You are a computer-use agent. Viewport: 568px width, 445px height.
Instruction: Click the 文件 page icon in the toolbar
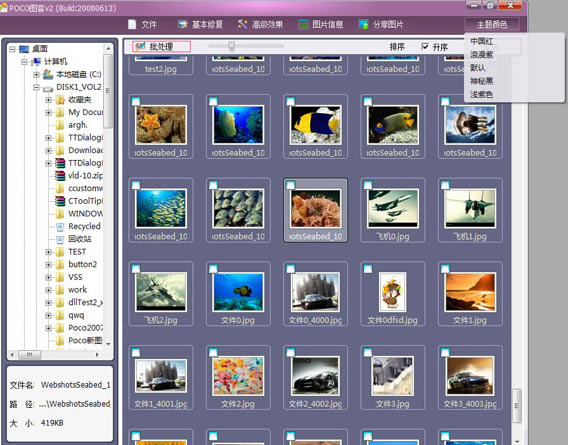pyautogui.click(x=132, y=24)
